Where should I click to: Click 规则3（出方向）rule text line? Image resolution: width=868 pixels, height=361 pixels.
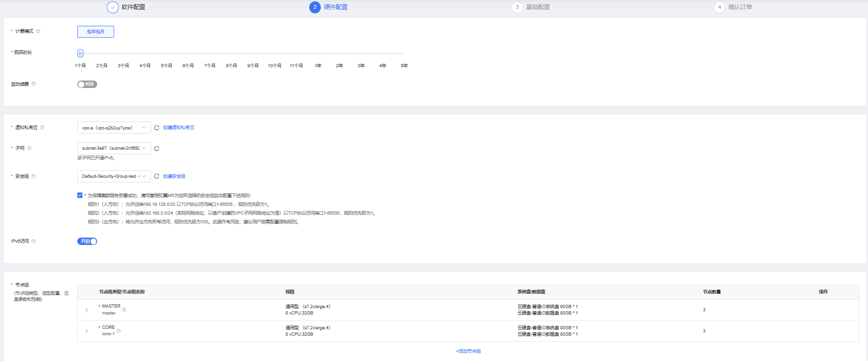click(x=194, y=222)
